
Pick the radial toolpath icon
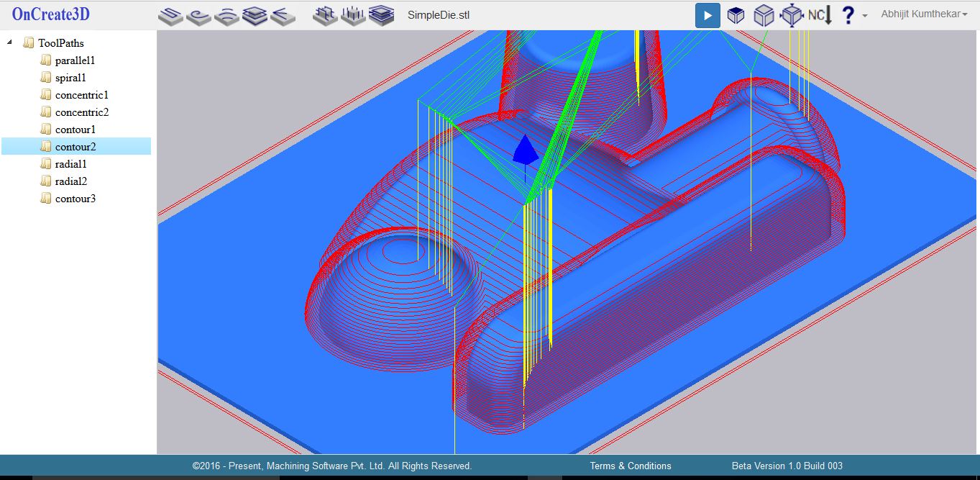(x=283, y=15)
